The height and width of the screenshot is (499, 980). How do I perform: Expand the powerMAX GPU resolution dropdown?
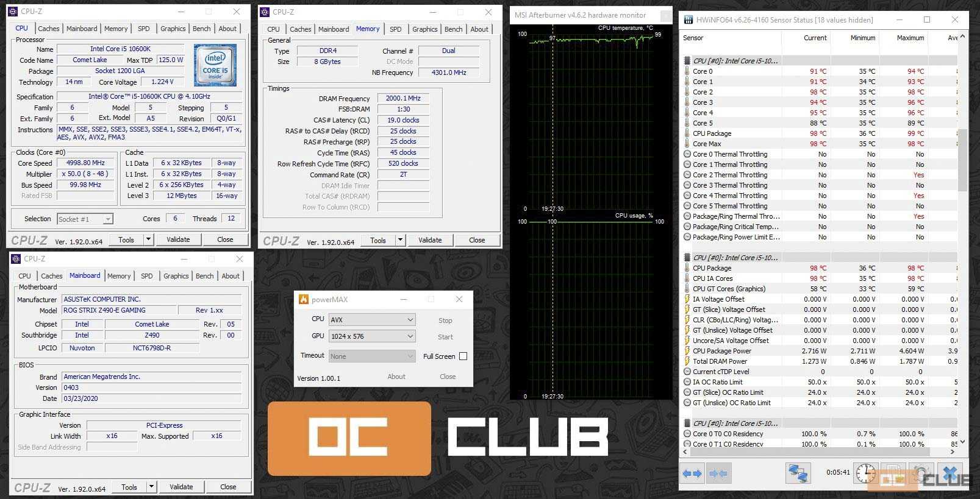(x=372, y=336)
